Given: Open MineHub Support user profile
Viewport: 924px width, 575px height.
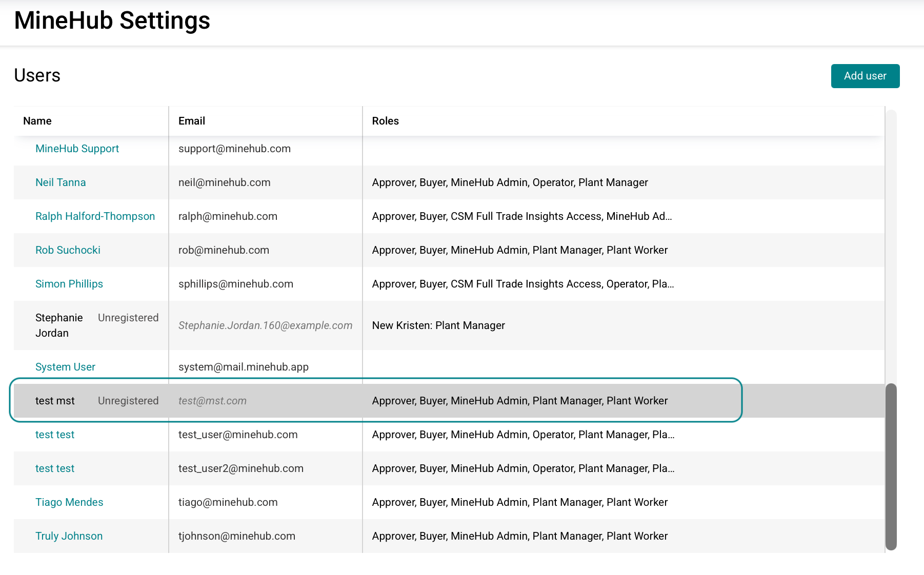Looking at the screenshot, I should [77, 149].
